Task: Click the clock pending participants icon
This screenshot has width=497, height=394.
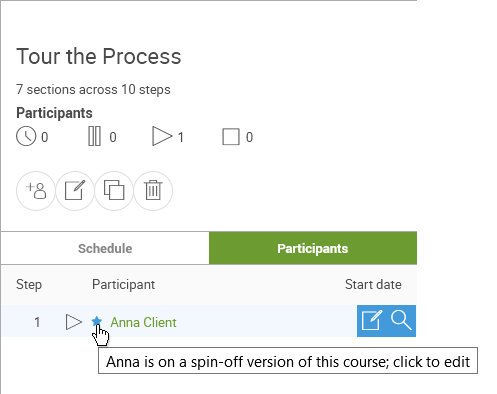Action: coord(26,136)
